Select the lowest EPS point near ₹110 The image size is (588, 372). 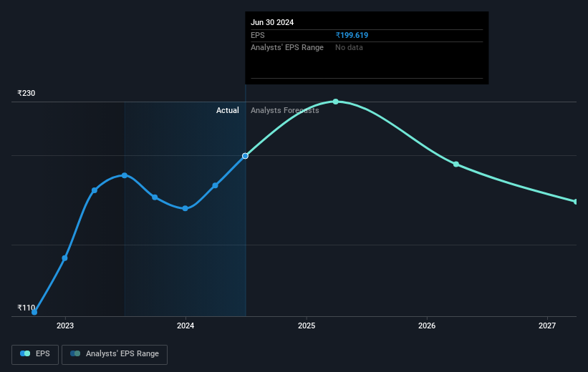34,312
